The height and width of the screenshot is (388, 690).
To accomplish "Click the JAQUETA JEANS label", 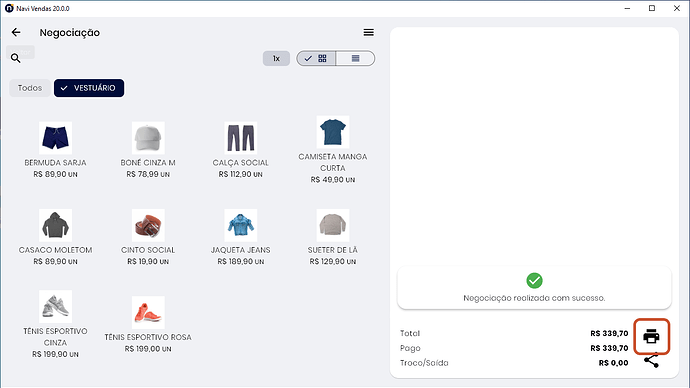I will 240,250.
